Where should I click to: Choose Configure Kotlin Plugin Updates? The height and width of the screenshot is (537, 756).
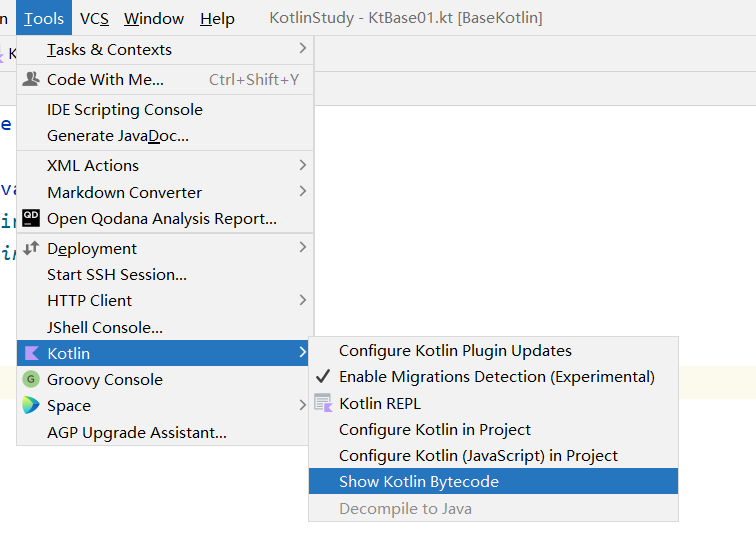click(455, 351)
